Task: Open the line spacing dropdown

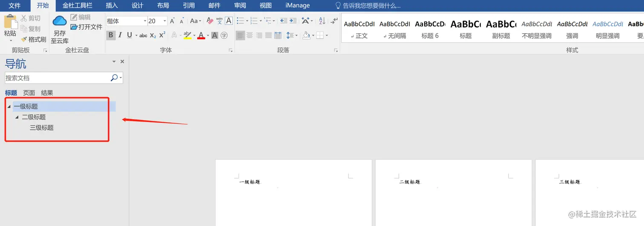Action: [x=296, y=35]
